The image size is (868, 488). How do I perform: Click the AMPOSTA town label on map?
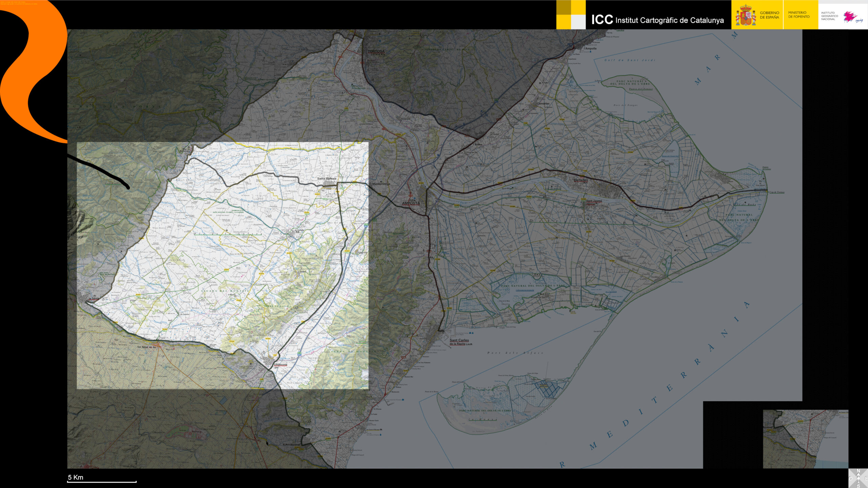(411, 203)
